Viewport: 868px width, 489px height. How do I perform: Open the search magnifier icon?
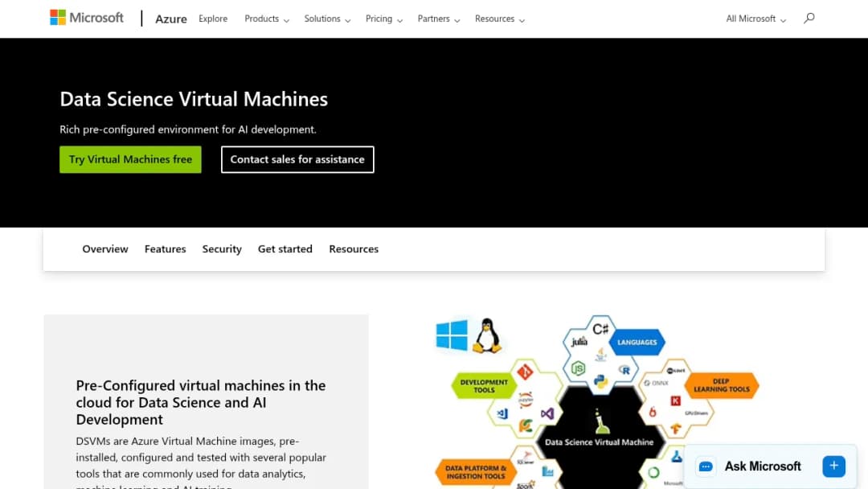809,18
